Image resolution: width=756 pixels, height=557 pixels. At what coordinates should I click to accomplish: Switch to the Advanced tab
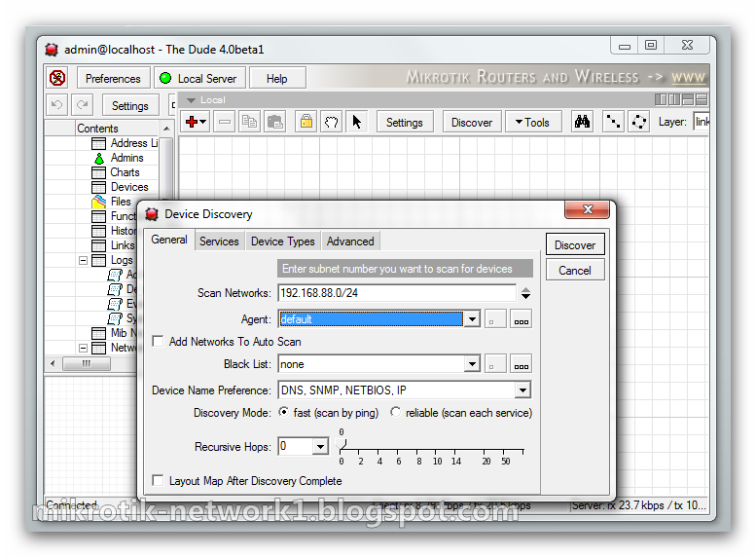(350, 241)
